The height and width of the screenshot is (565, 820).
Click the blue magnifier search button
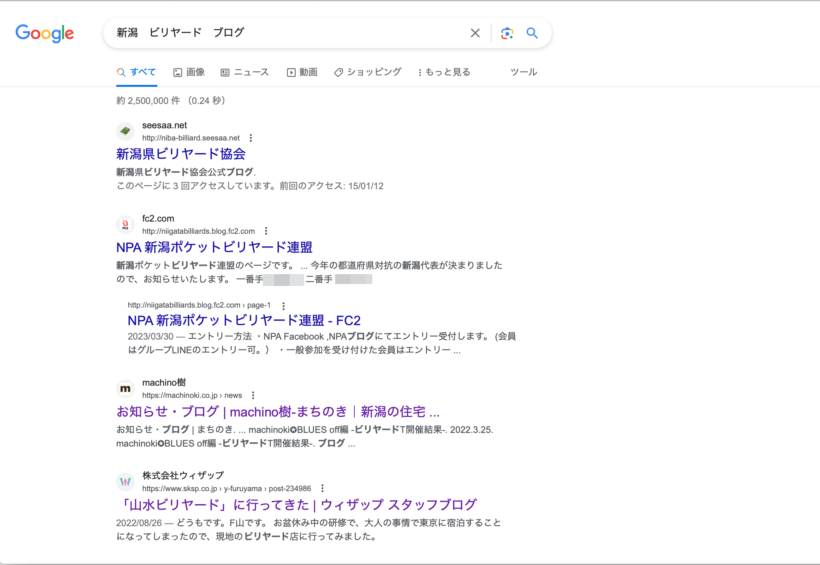tap(532, 33)
